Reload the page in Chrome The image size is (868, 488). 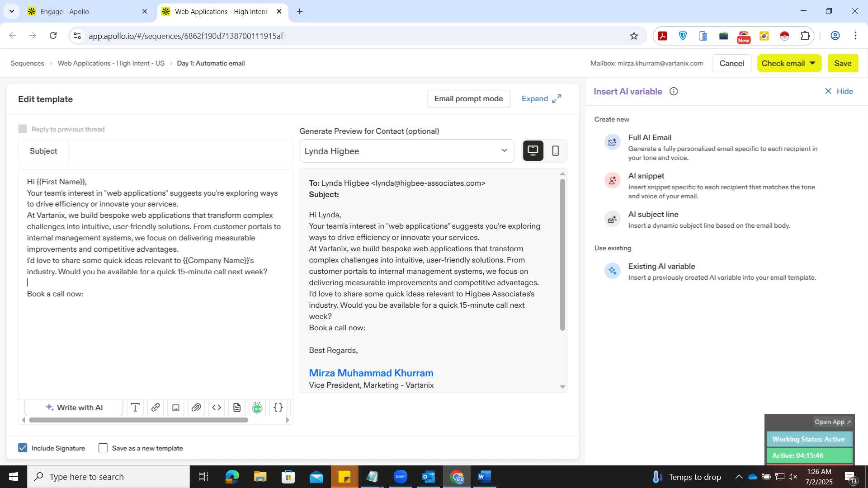click(53, 36)
